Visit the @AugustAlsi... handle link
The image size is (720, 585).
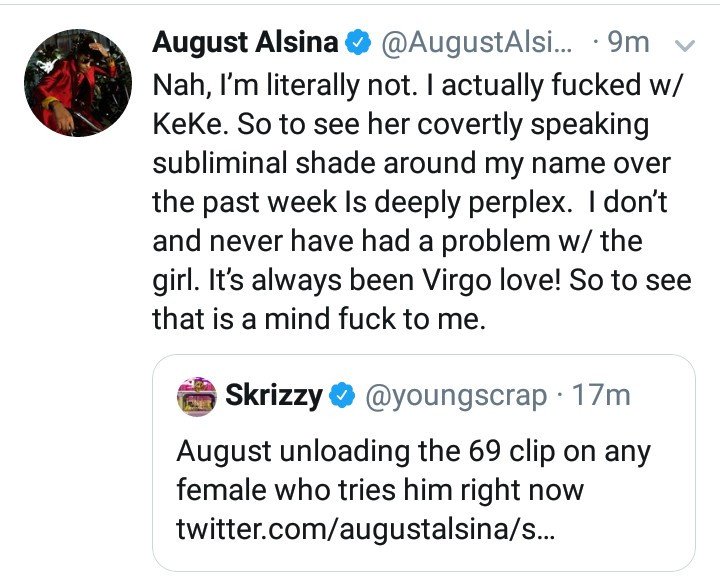coord(475,44)
